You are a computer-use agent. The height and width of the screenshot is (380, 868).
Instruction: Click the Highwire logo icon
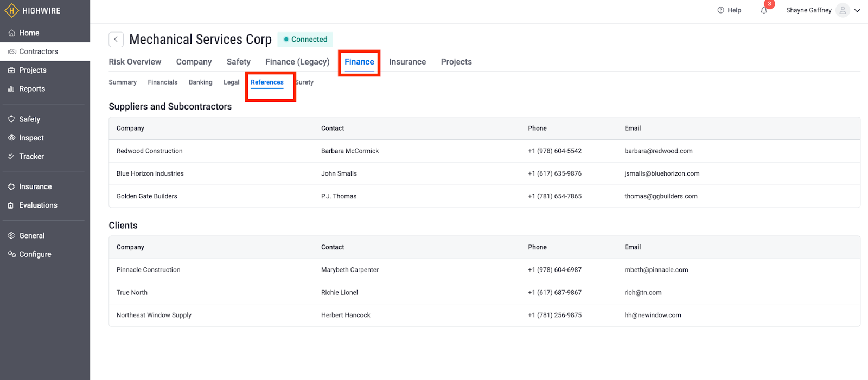tap(11, 11)
